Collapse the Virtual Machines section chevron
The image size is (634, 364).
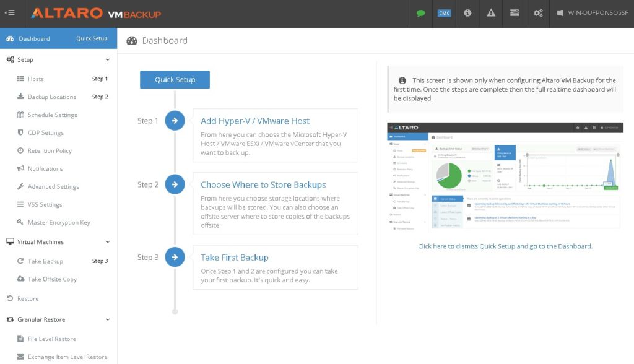click(108, 242)
